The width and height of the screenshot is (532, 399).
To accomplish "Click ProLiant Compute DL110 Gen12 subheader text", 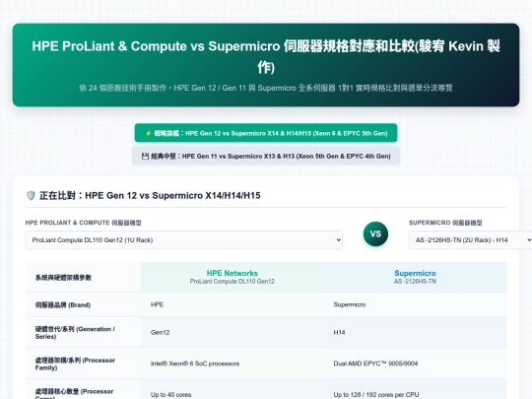I will (233, 281).
